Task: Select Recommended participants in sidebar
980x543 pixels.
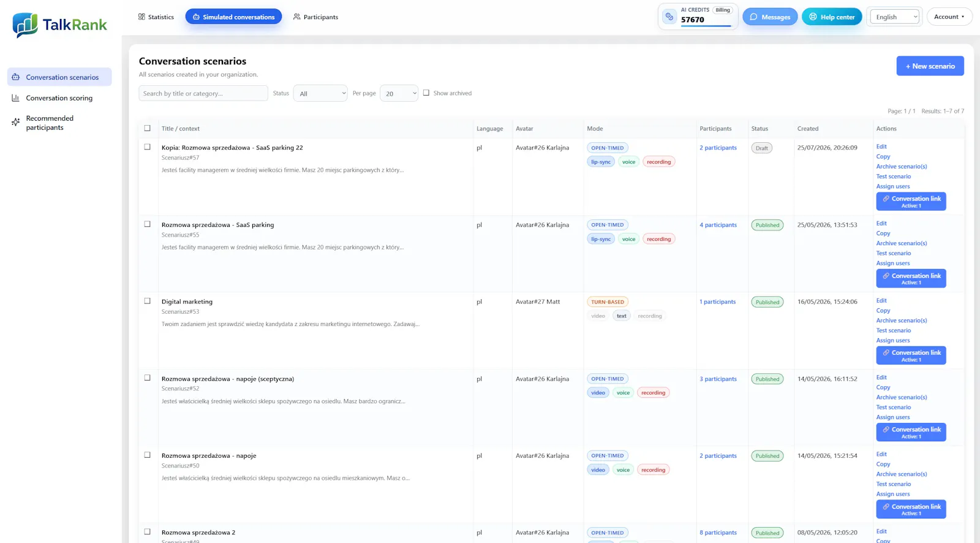Action: [x=59, y=123]
